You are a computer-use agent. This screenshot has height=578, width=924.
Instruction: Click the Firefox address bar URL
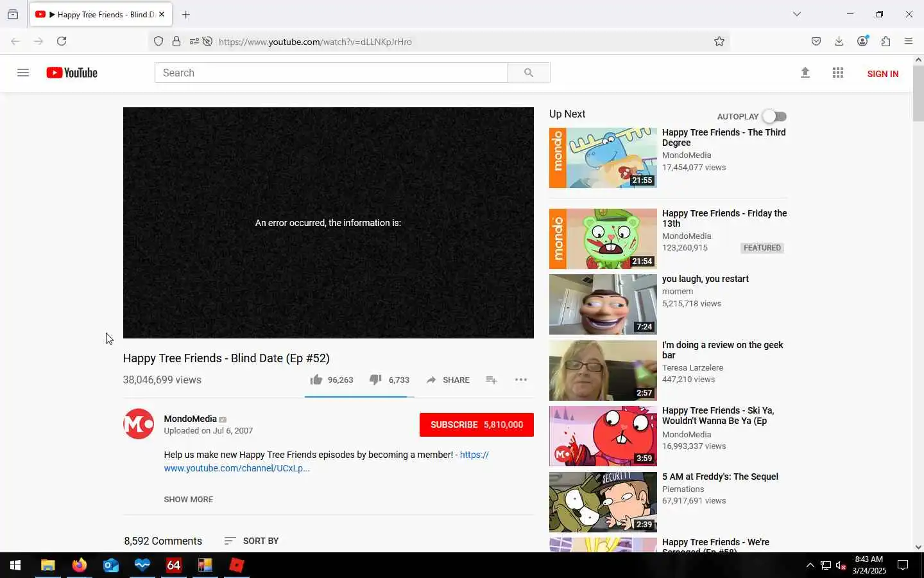pos(315,42)
